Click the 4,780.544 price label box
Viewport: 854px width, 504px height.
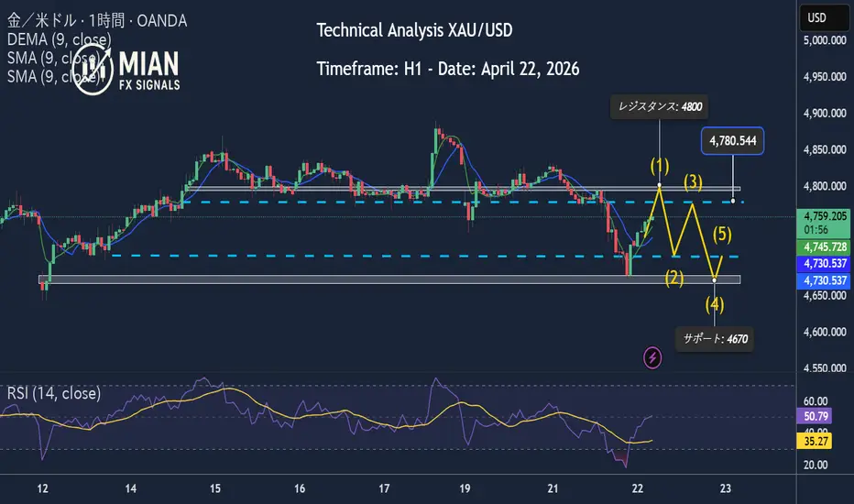coord(732,140)
